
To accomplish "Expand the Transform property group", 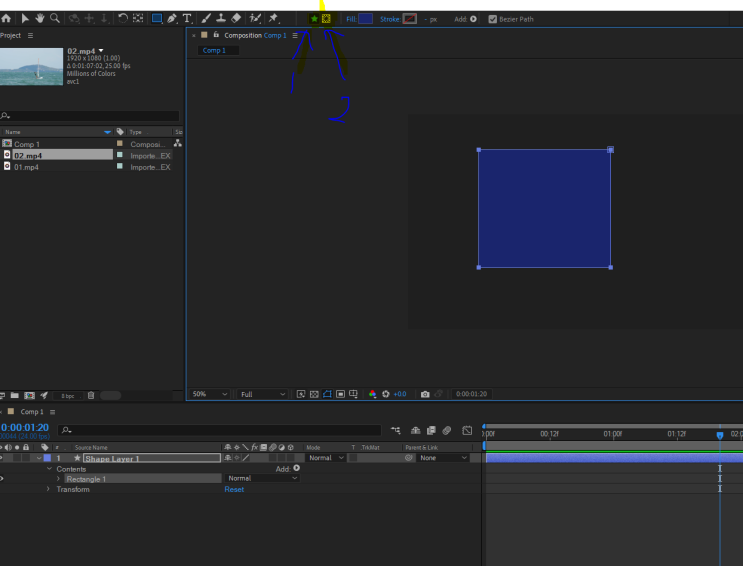I will (48, 490).
